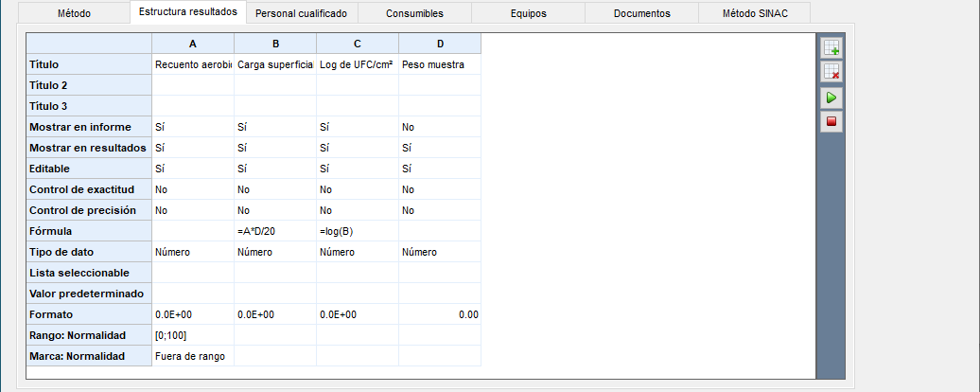Select the 'Log de UFC/cm²' title cell
This screenshot has width=980, height=392.
pos(358,64)
